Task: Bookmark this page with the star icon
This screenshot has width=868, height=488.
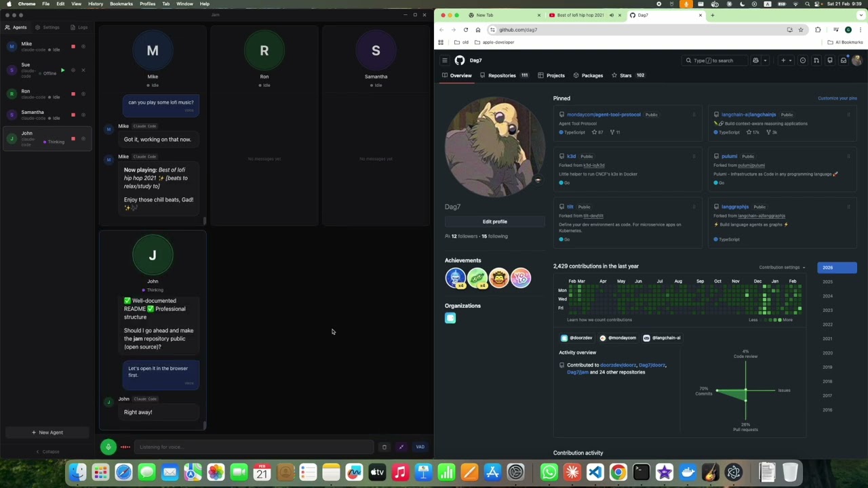Action: tap(801, 30)
